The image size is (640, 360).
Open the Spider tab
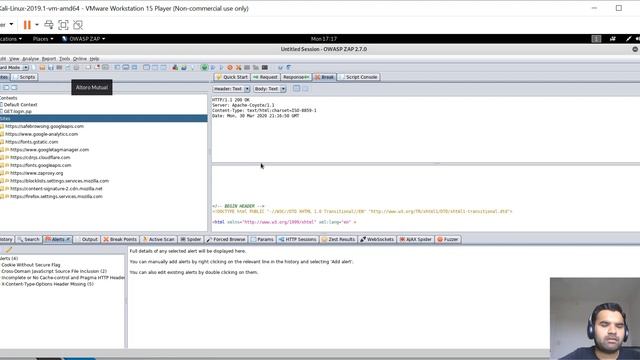tap(191, 239)
